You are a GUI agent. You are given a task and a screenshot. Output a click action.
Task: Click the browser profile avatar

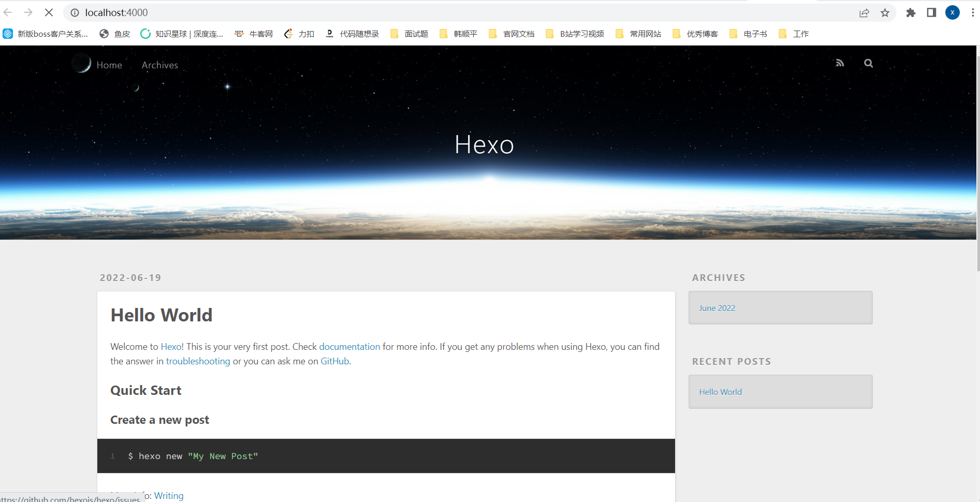(952, 12)
